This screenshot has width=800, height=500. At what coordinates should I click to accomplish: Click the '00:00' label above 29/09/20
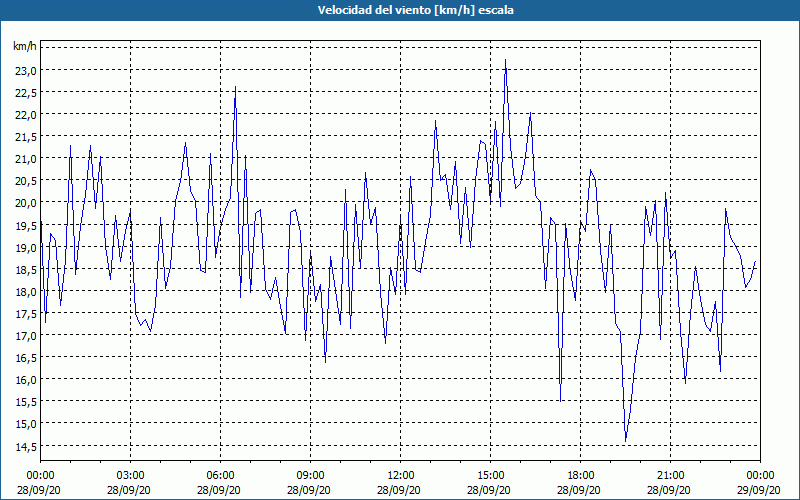point(760,476)
